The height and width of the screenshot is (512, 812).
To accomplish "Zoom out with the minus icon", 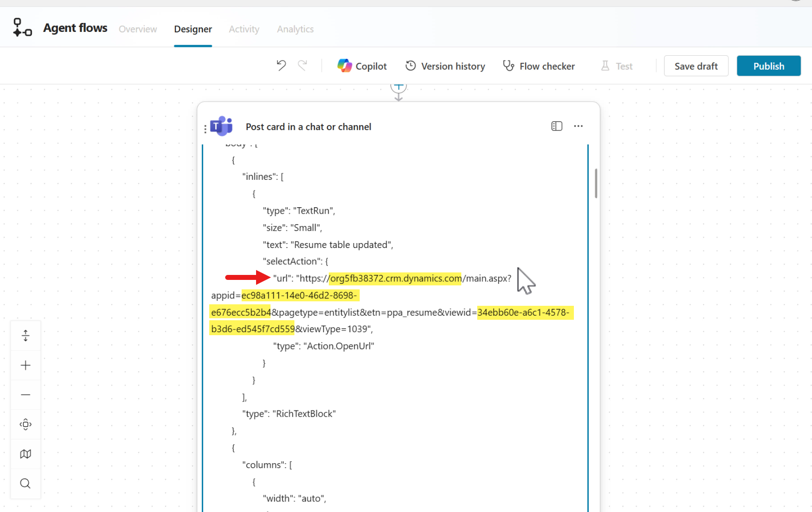I will pos(26,395).
